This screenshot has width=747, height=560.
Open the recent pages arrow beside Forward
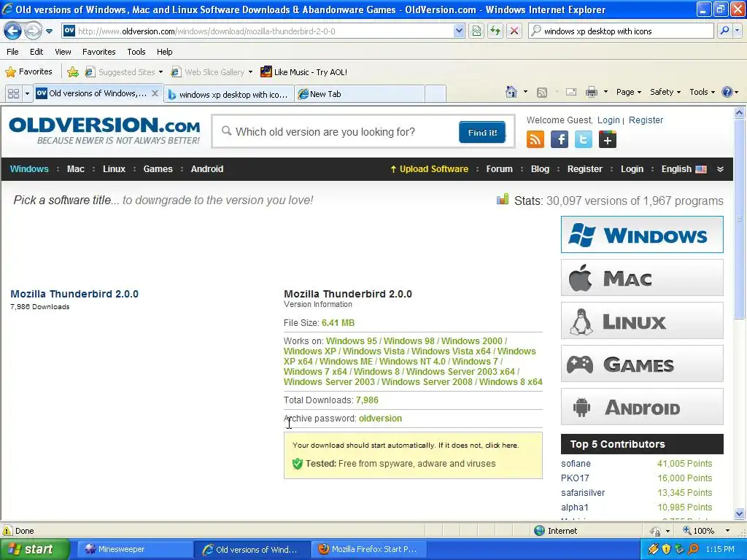click(x=49, y=31)
